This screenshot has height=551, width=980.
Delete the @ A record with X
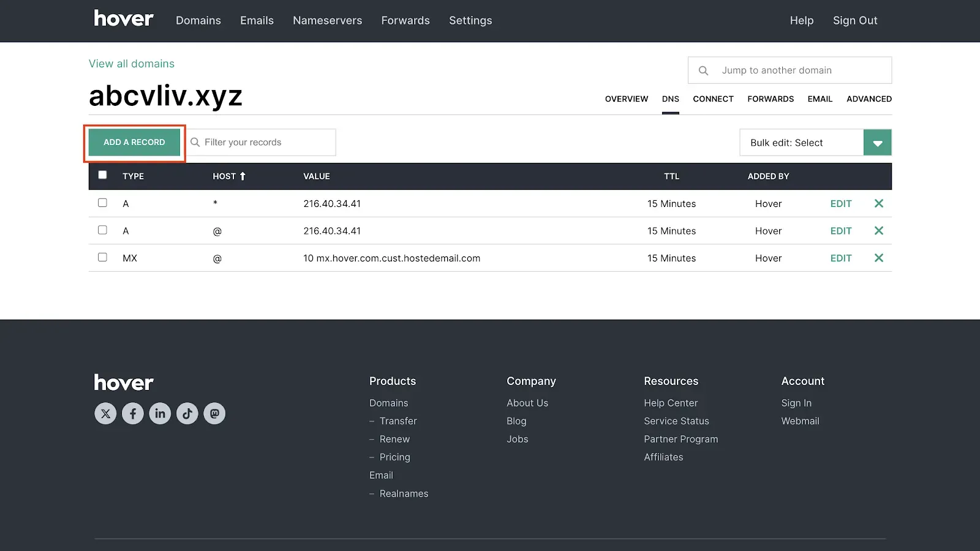point(879,231)
